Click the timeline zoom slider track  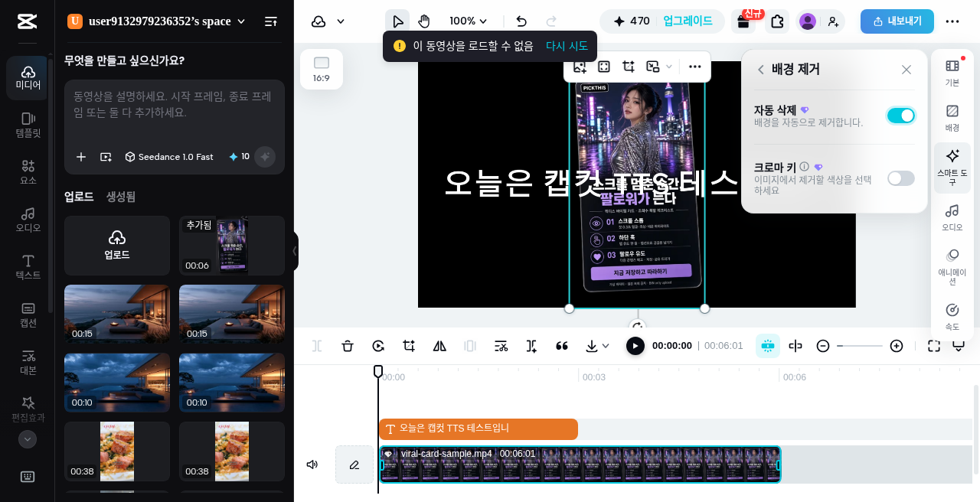[x=860, y=346]
